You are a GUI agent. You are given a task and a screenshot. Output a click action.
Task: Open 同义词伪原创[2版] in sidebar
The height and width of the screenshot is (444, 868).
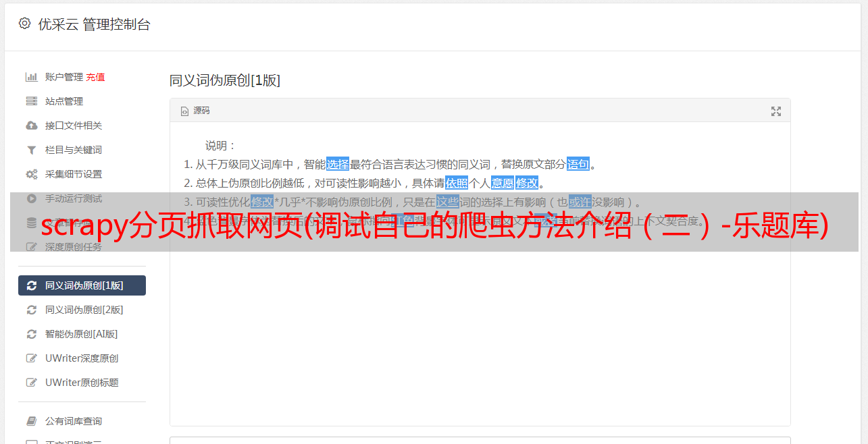84,310
